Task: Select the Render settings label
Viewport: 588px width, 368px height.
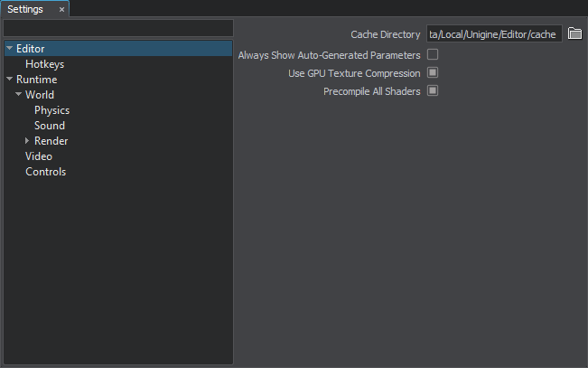Action: click(x=51, y=141)
